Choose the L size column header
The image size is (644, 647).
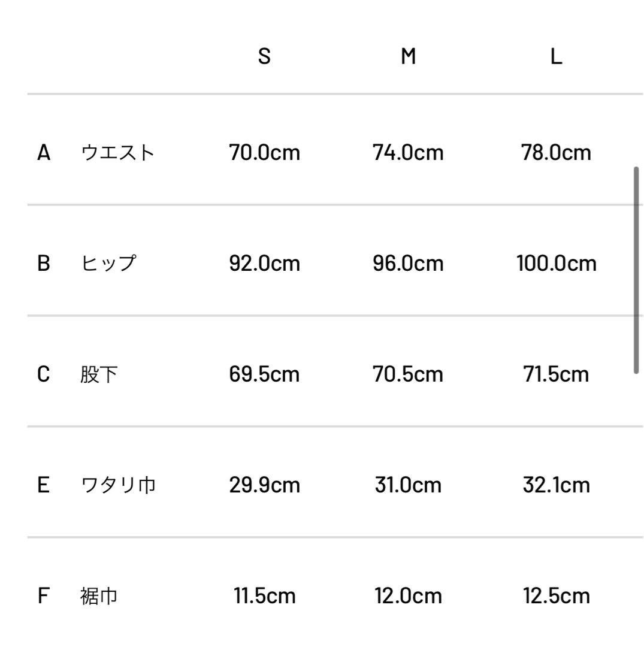click(x=557, y=57)
